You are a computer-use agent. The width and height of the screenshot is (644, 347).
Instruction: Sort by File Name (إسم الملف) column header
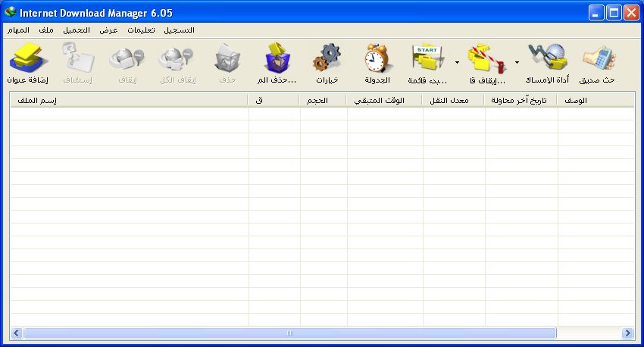point(129,100)
